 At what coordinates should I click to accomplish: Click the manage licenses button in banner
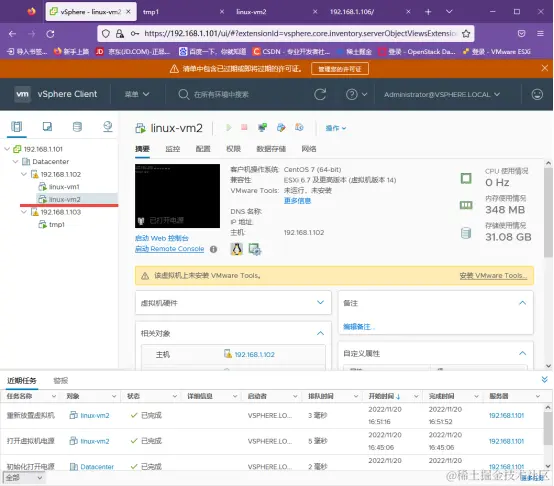pos(340,69)
